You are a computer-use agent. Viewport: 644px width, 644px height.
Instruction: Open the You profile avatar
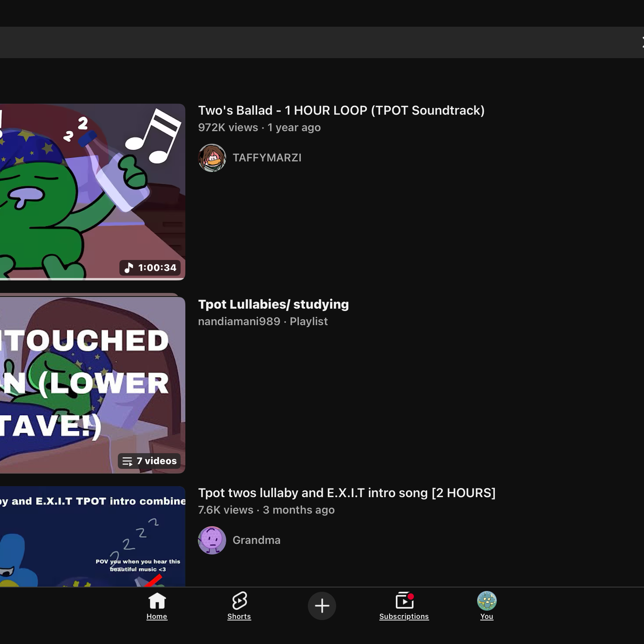tap(487, 601)
